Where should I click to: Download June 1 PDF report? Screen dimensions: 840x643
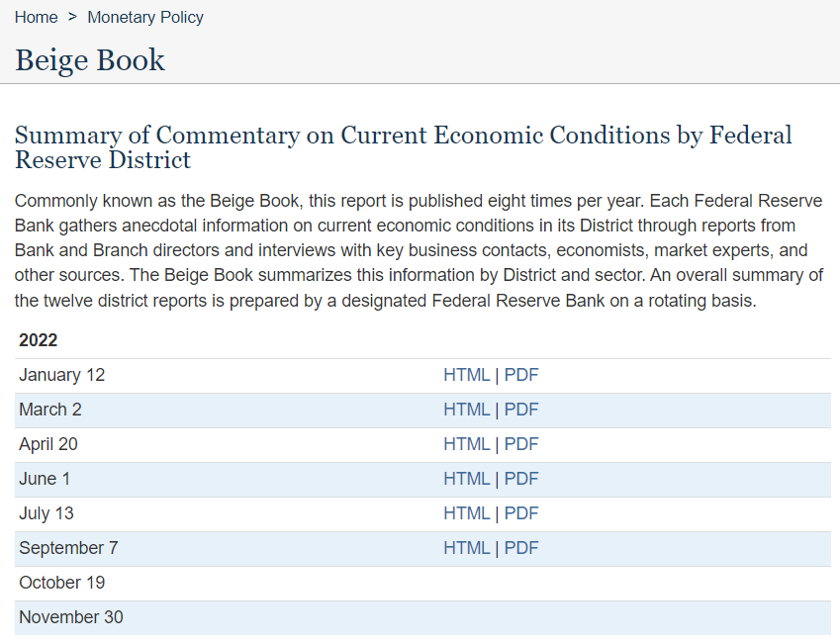pos(521,479)
